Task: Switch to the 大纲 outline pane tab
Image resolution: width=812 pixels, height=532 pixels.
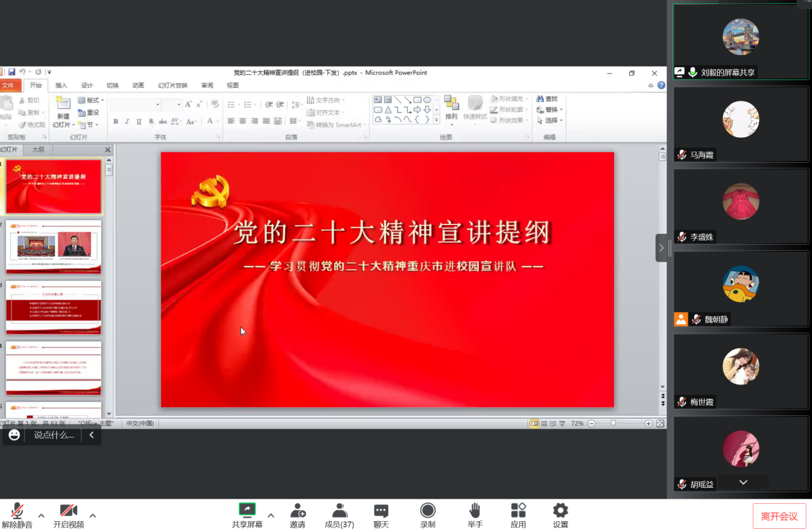Action: (x=38, y=149)
